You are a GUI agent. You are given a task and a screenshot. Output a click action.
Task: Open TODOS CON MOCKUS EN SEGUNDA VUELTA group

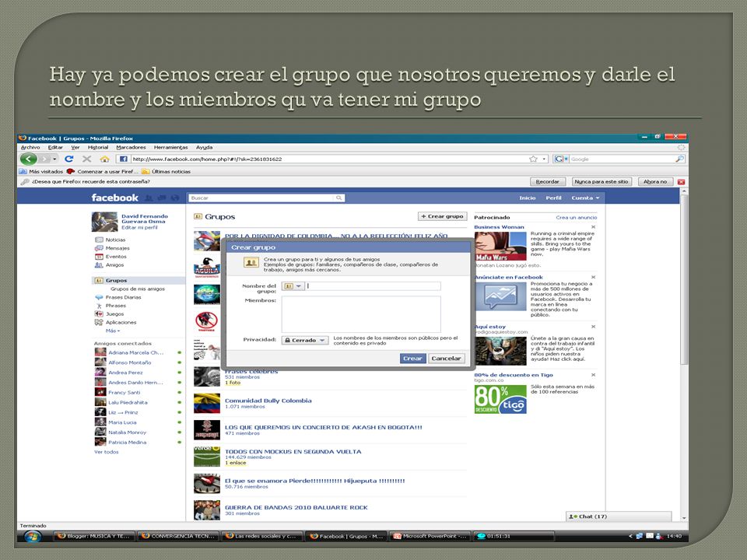(x=293, y=452)
